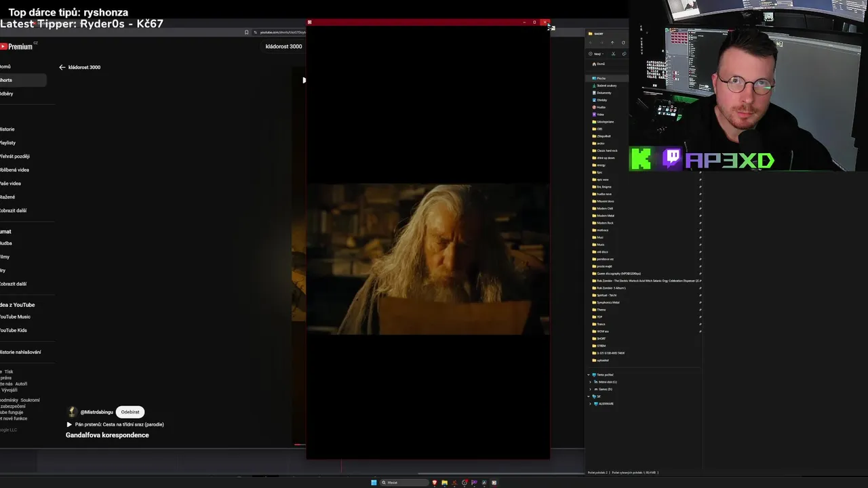Open the Brave browser taskbar icon

(x=435, y=483)
